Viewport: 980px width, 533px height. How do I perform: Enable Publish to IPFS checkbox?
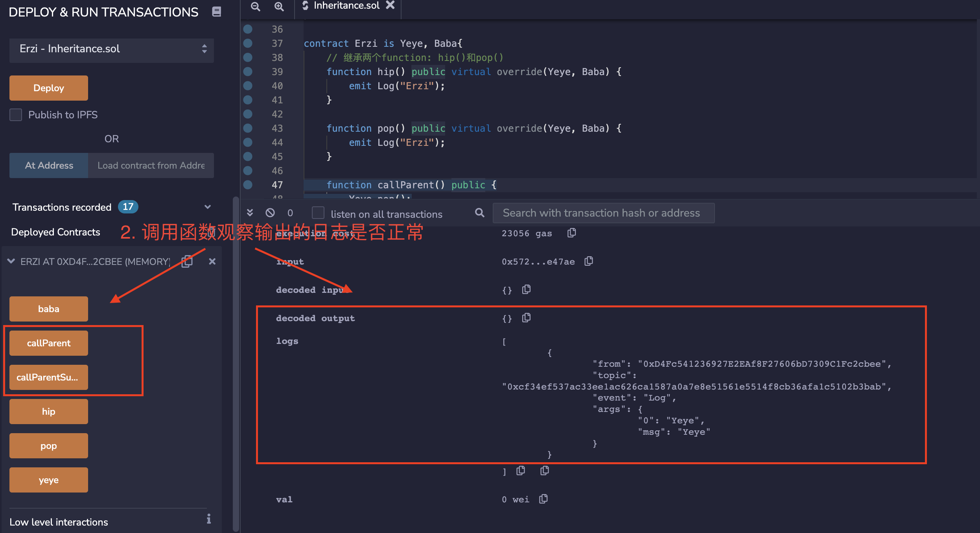pyautogui.click(x=16, y=115)
